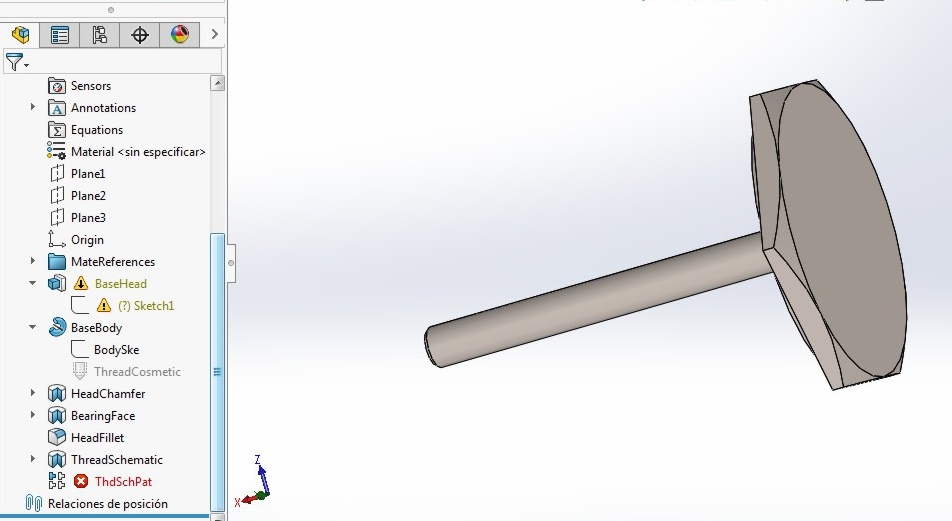Open the feature tree filter funnel

(16, 62)
